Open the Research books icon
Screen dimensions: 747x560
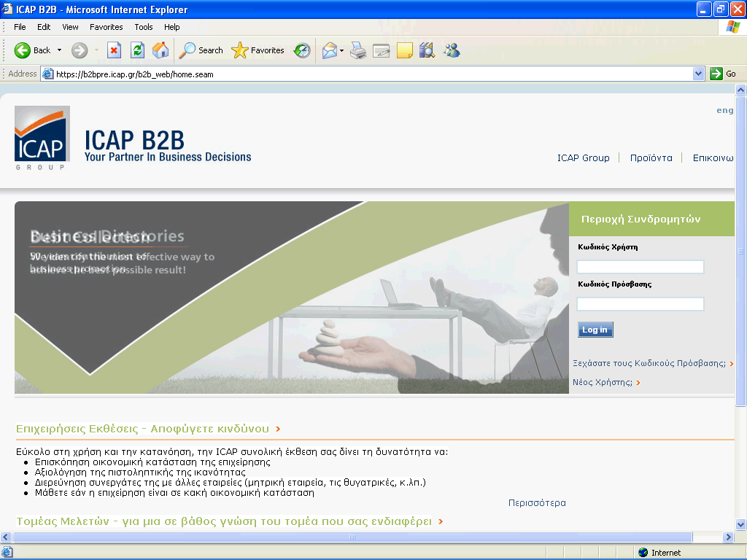(427, 50)
